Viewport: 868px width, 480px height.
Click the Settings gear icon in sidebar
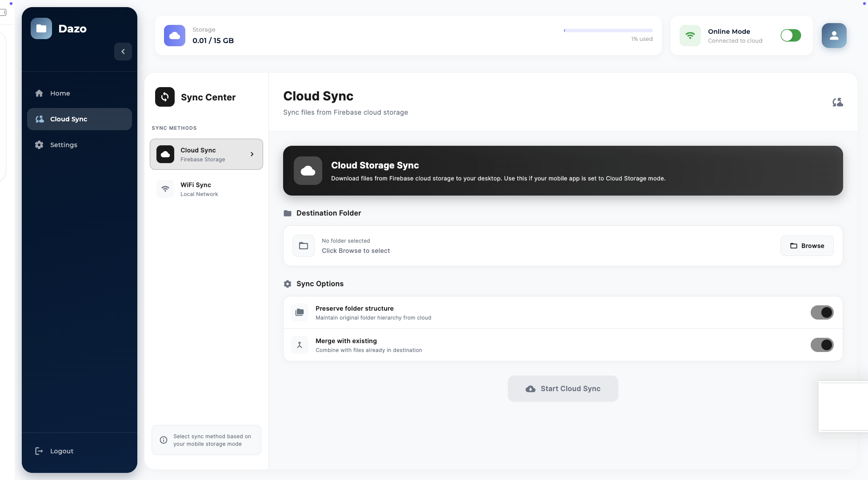(39, 145)
